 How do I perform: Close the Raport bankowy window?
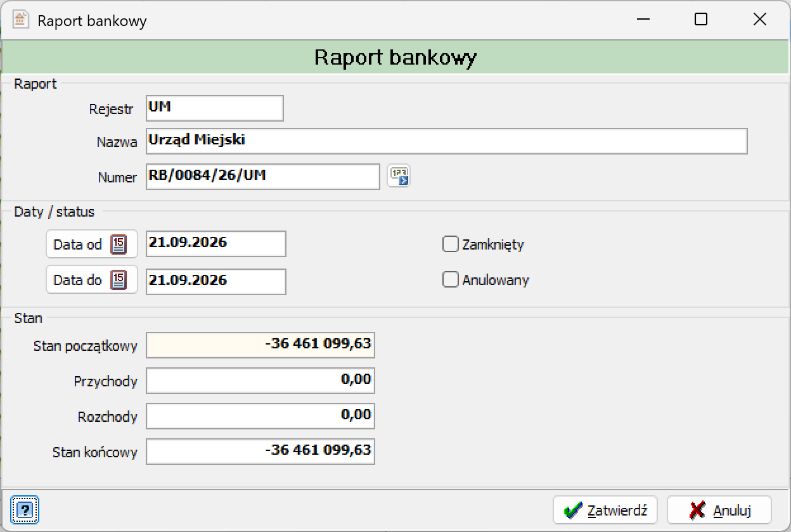tap(759, 20)
